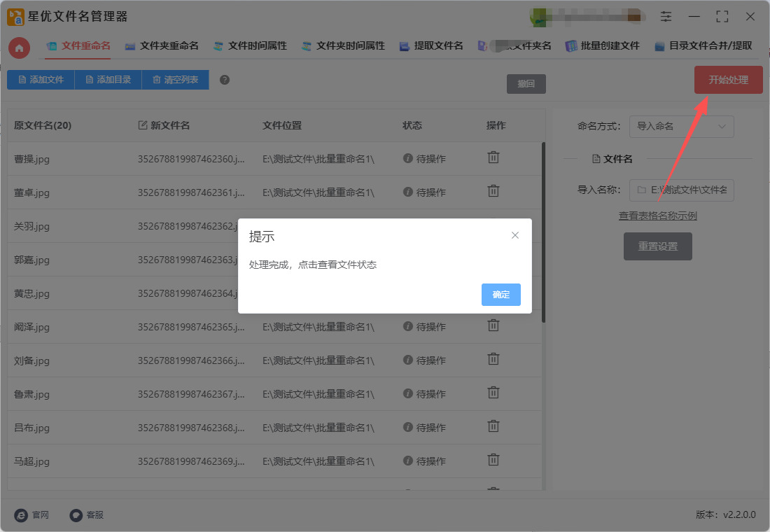This screenshot has height=532, width=770.
Task: Click the help question mark icon
Action: coord(225,80)
